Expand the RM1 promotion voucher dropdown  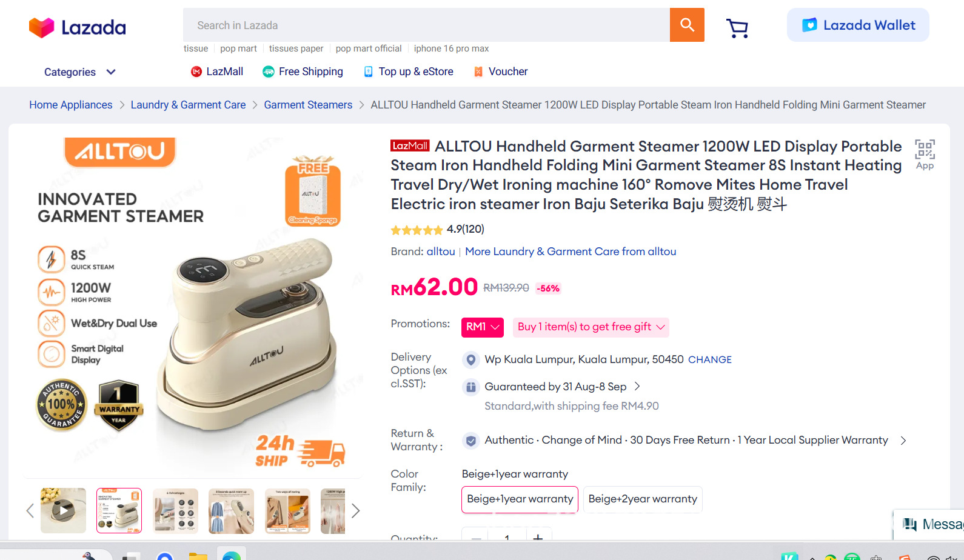coord(483,327)
